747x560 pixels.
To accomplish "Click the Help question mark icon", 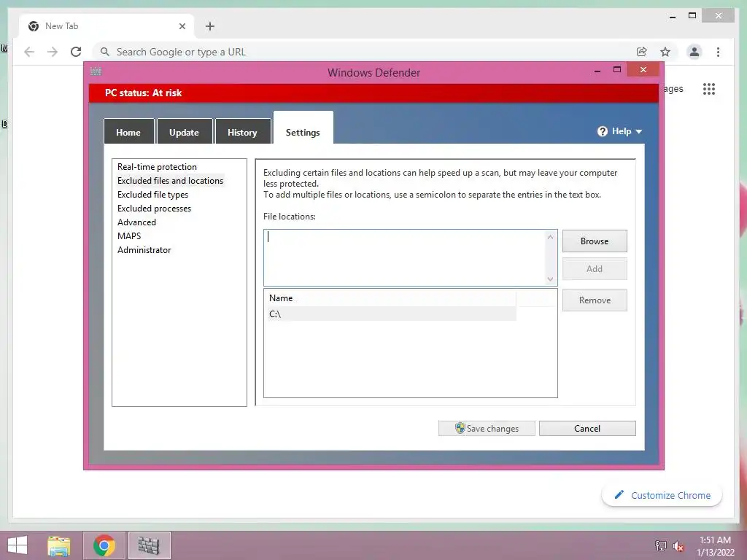I will [x=603, y=131].
